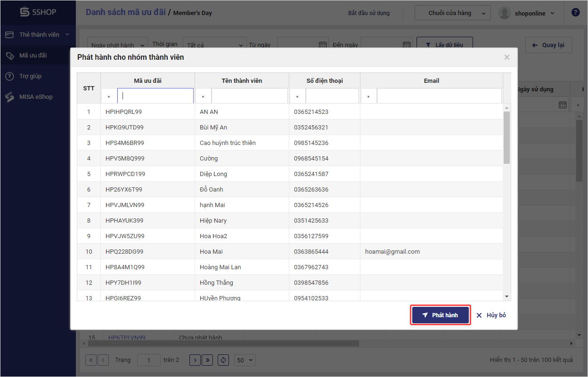Screen dimensions: 588x377
Task: Select member Diệp Long
Action: pyautogui.click(x=213, y=174)
